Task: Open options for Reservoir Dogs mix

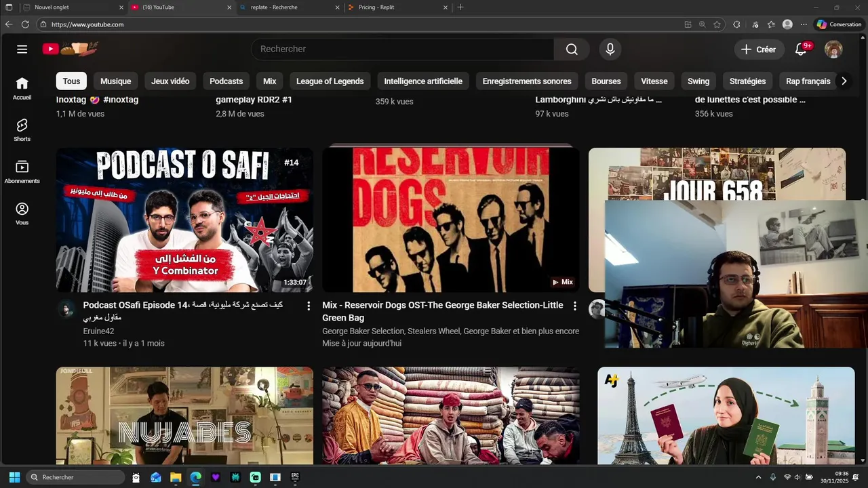Action: click(575, 306)
